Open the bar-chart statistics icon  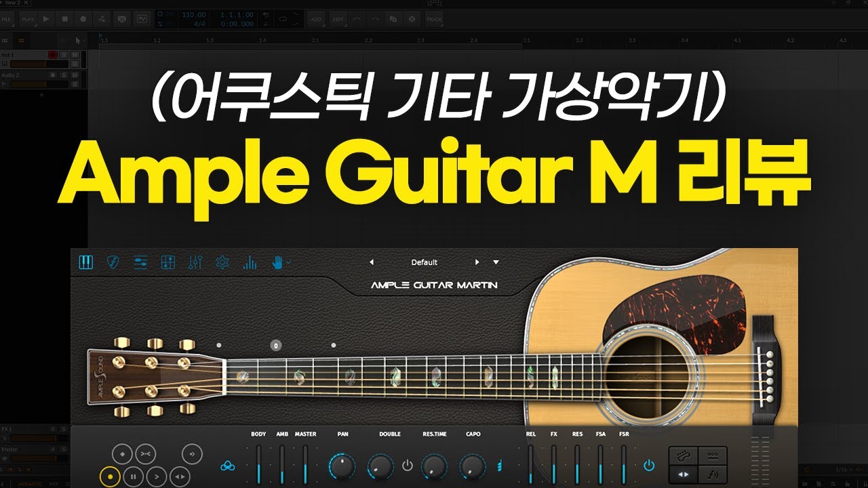point(250,262)
